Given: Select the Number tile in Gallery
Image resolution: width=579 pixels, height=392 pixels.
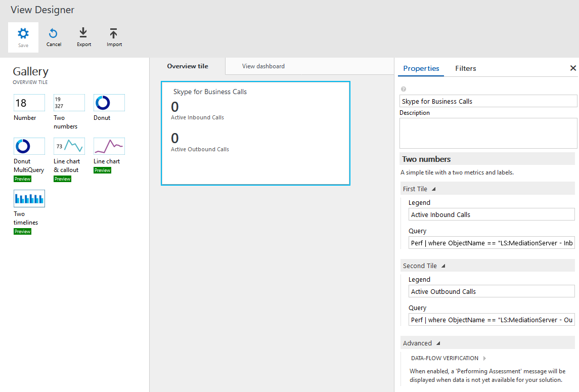Looking at the screenshot, I should [x=29, y=103].
